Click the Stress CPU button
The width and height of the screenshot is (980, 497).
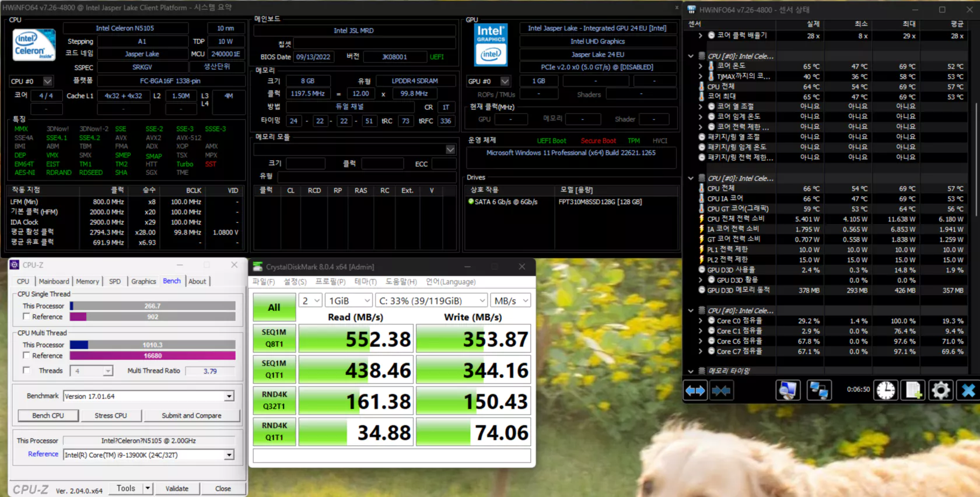pyautogui.click(x=111, y=415)
